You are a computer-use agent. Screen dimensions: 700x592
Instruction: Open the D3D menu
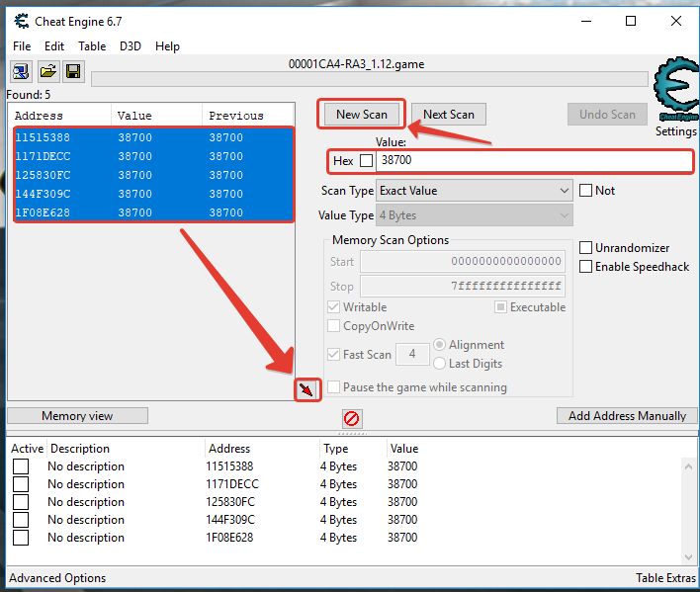pos(131,45)
